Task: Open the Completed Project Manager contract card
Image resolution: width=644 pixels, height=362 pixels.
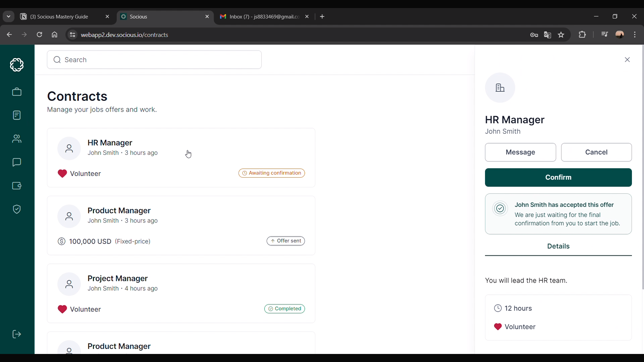Action: (x=181, y=293)
